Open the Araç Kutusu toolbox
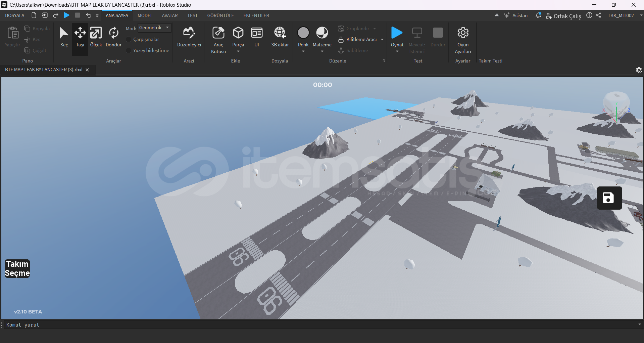This screenshot has width=644, height=343. 218,40
